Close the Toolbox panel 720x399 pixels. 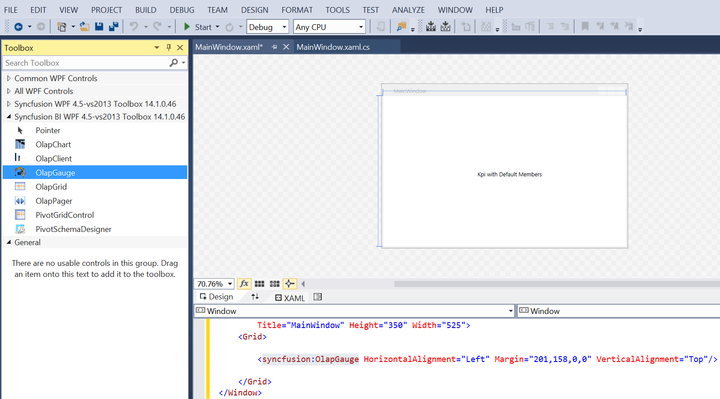180,47
